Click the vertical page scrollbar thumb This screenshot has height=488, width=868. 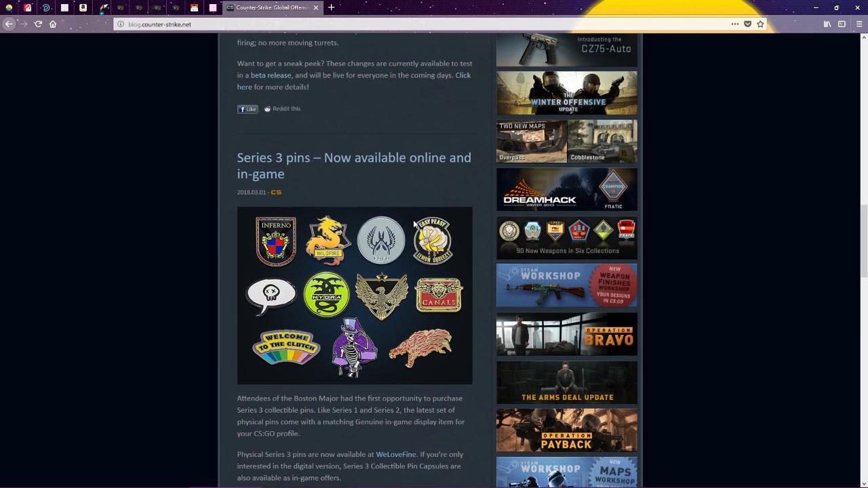tap(863, 241)
